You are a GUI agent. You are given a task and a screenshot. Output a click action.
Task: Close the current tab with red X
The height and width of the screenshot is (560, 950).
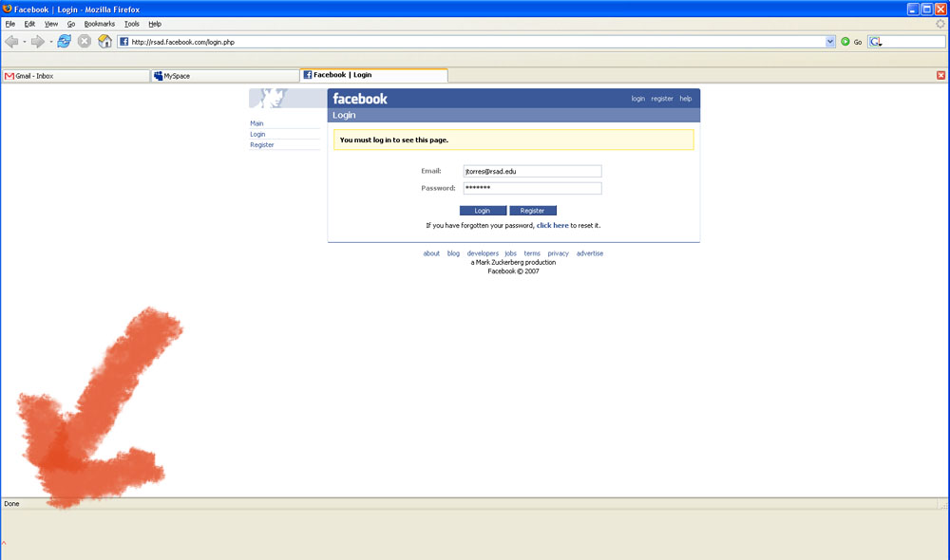(x=940, y=75)
